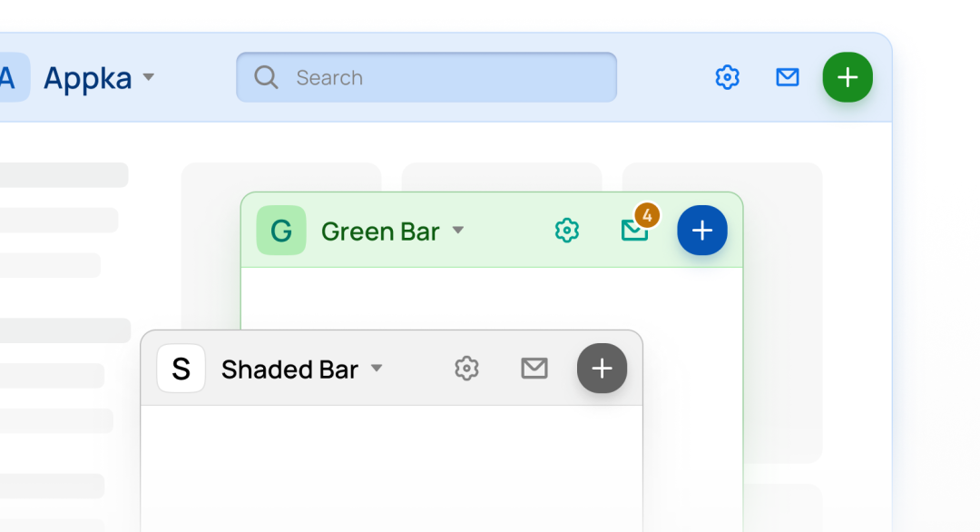Click the magnifier icon in search field
The image size is (980, 532).
pos(266,77)
